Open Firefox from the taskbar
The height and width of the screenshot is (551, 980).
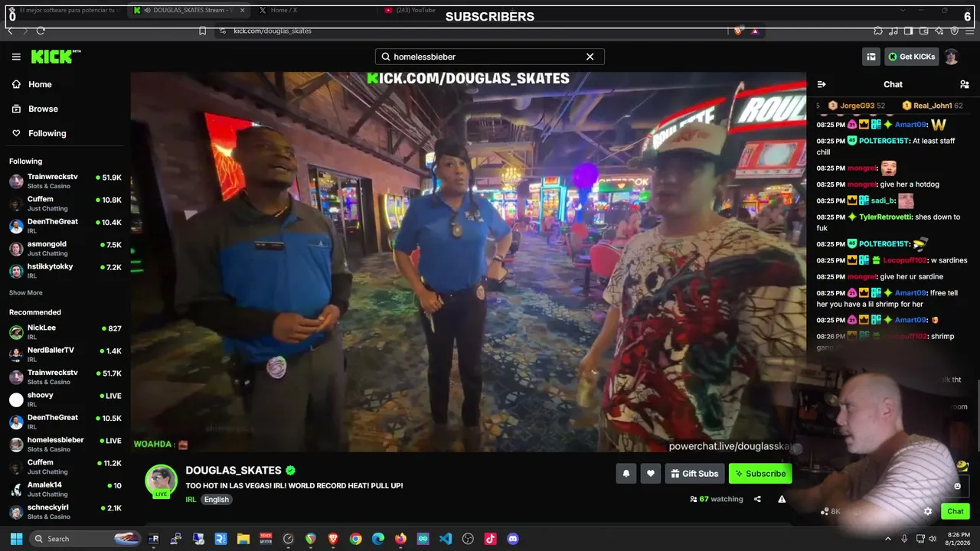click(x=400, y=539)
